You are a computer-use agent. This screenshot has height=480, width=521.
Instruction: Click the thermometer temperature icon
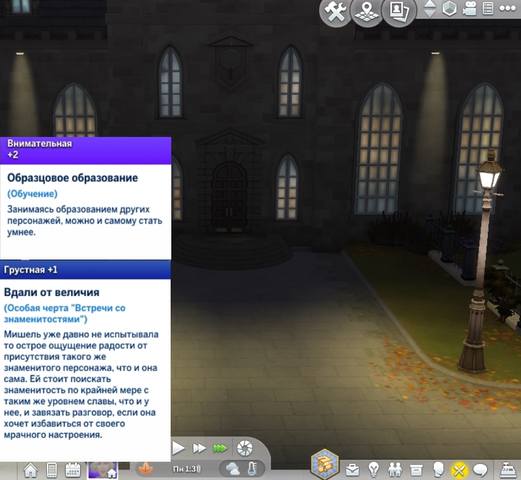click(x=253, y=469)
